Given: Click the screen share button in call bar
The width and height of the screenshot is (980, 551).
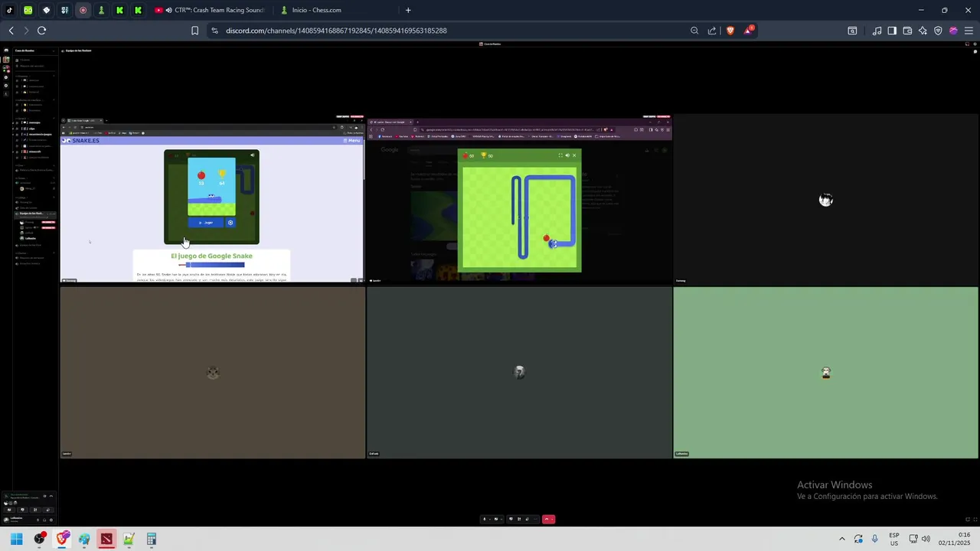Looking at the screenshot, I should pos(511,519).
